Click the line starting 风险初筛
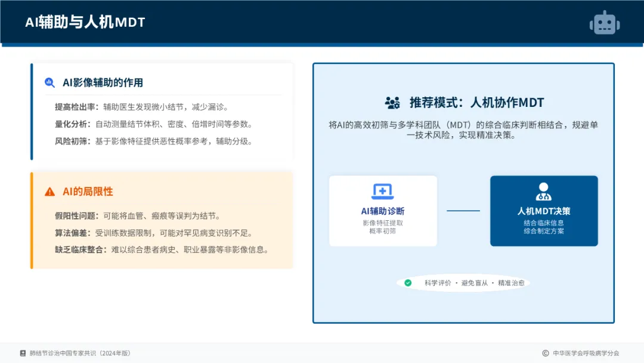Image resolution: width=644 pixels, height=363 pixels. 154,141
